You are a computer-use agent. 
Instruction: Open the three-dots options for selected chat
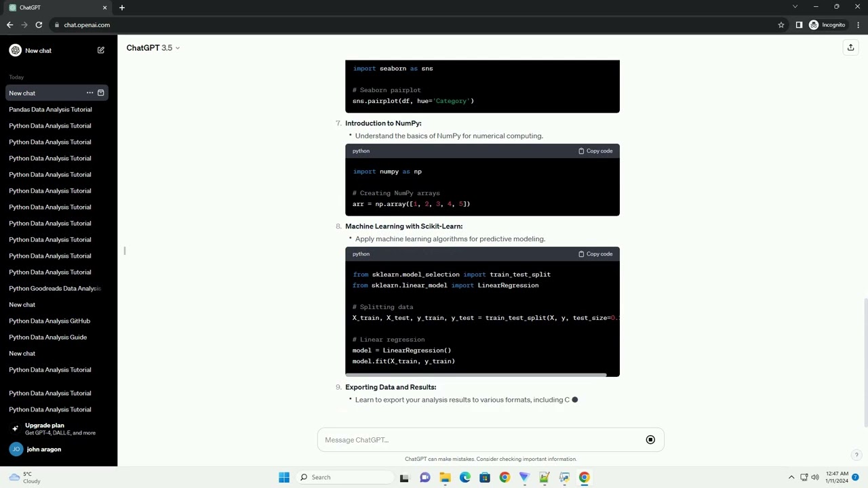90,93
